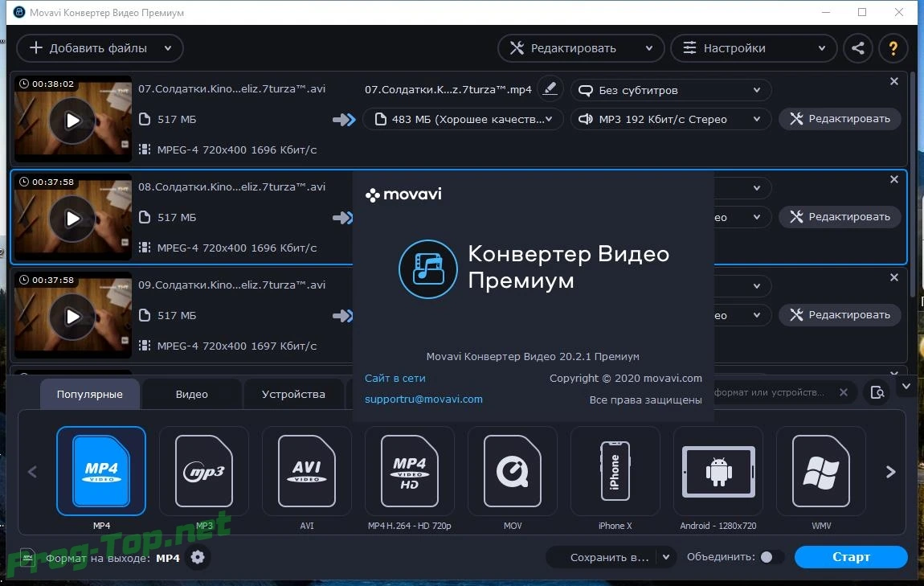This screenshot has height=586, width=924.
Task: Choose the MP4 H.264 HD 720p preset
Action: click(410, 471)
